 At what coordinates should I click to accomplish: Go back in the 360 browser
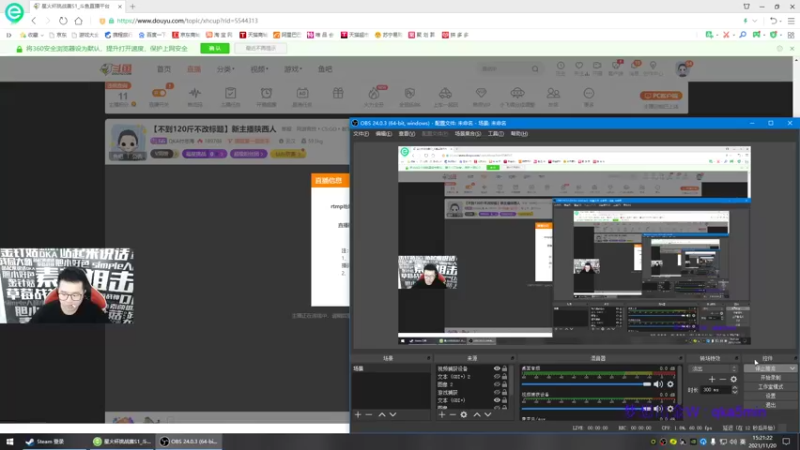click(34, 21)
